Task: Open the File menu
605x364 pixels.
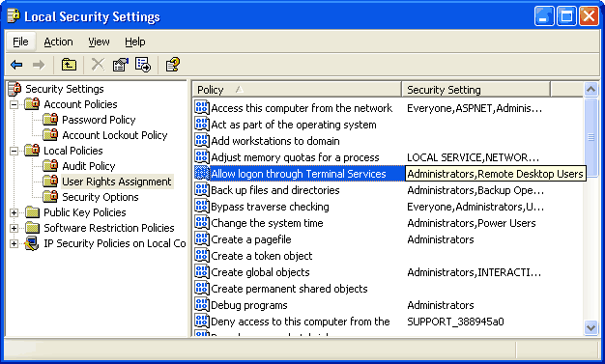Action: [x=20, y=42]
